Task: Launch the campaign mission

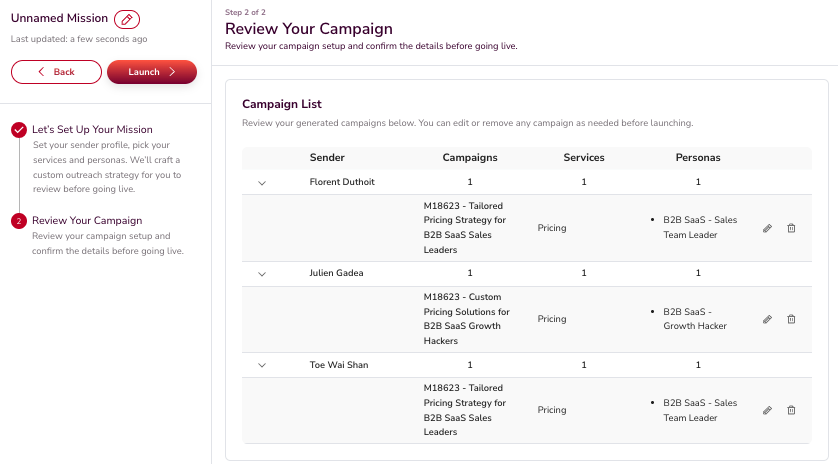Action: [152, 72]
